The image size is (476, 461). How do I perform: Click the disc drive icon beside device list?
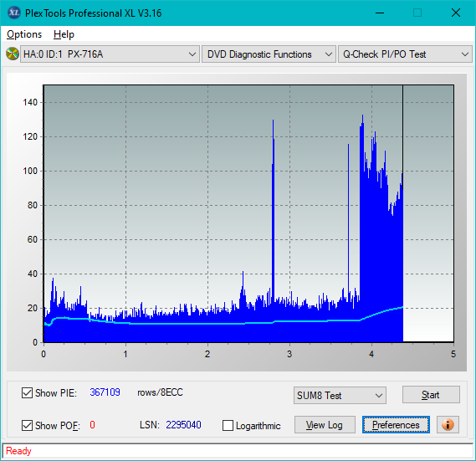13,54
